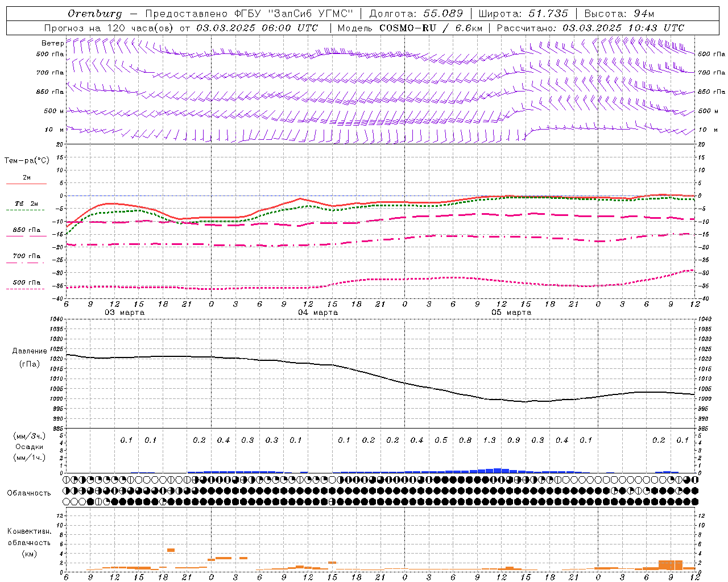Click '500 гПа' in the temperature legend

coord(27,282)
